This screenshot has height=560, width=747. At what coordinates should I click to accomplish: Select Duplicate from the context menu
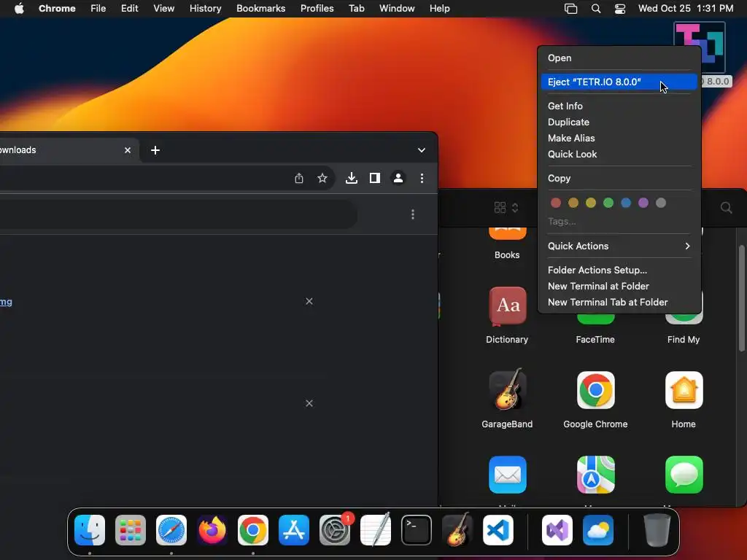[x=619, y=122]
